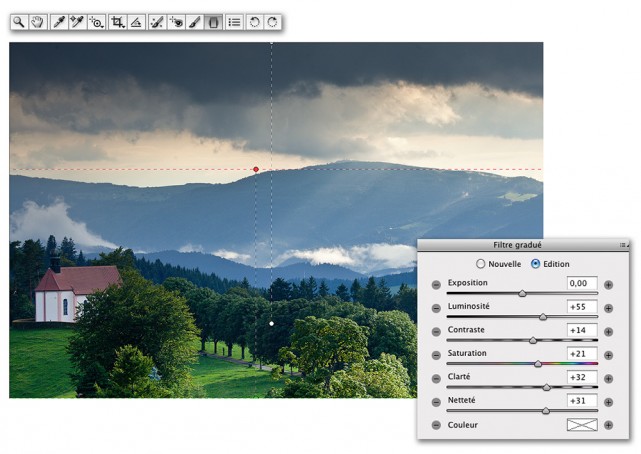The width and height of the screenshot is (641, 454).
Task: Click the Contraste slider handle
Action: [533, 340]
